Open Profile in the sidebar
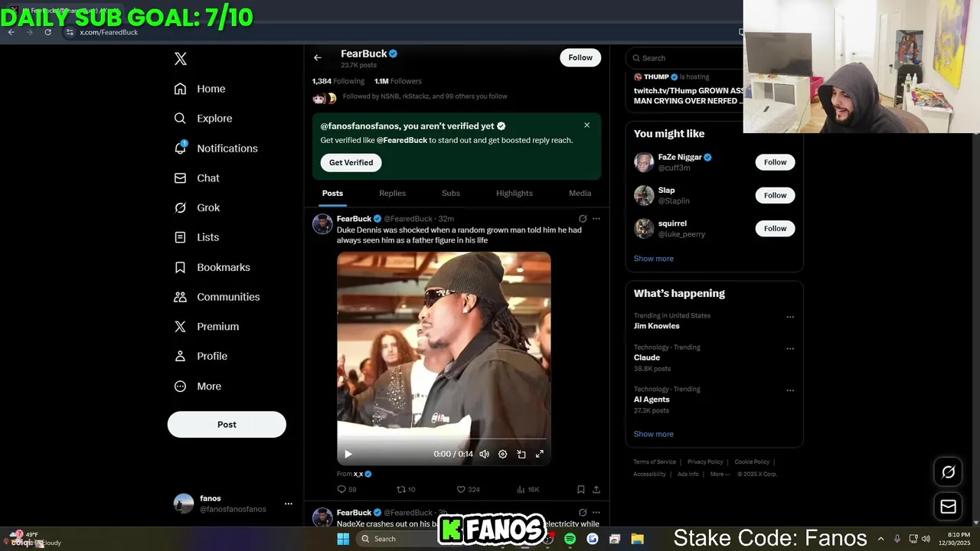The image size is (980, 551). coord(201,356)
